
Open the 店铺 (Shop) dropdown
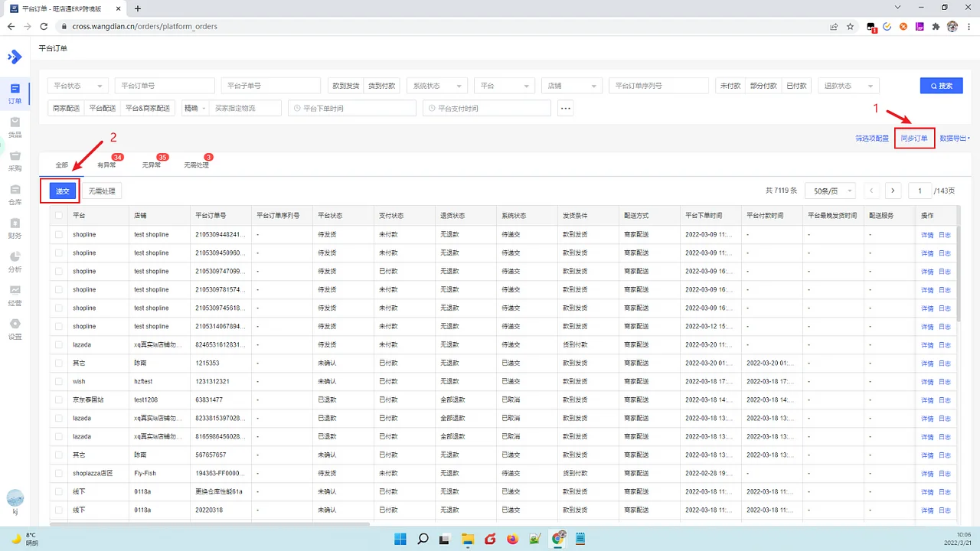573,85
